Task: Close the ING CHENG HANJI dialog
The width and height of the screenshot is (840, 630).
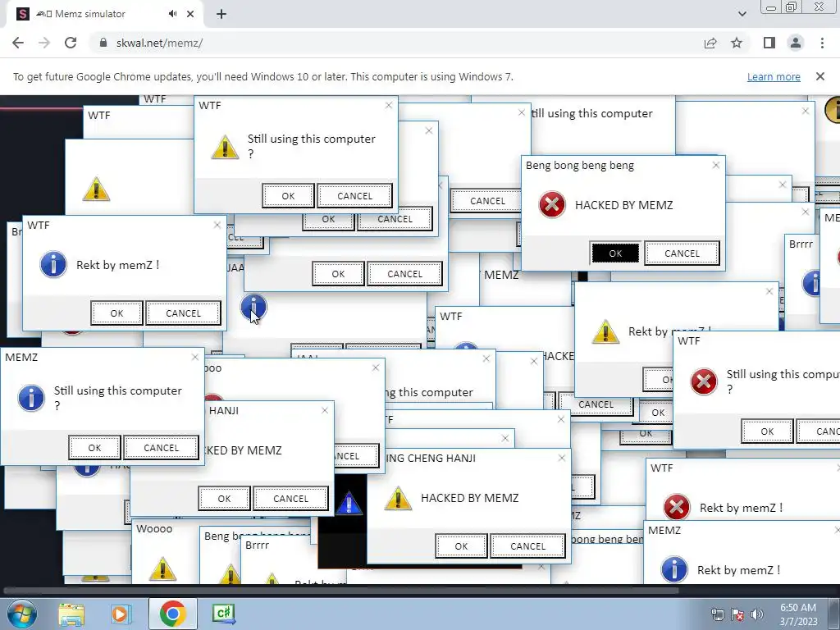Action: coord(561,458)
